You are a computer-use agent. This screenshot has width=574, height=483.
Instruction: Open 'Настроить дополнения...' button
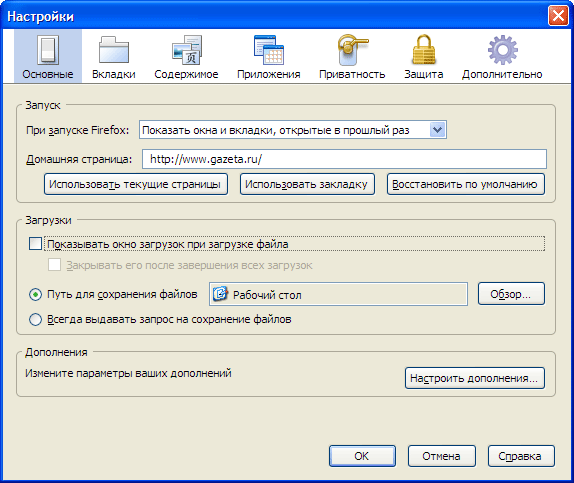point(475,378)
